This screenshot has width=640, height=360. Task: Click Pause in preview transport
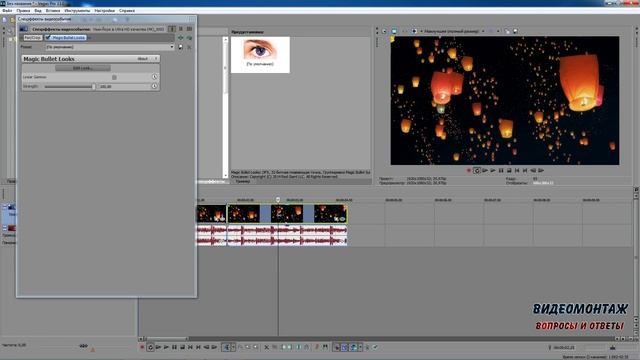click(501, 171)
